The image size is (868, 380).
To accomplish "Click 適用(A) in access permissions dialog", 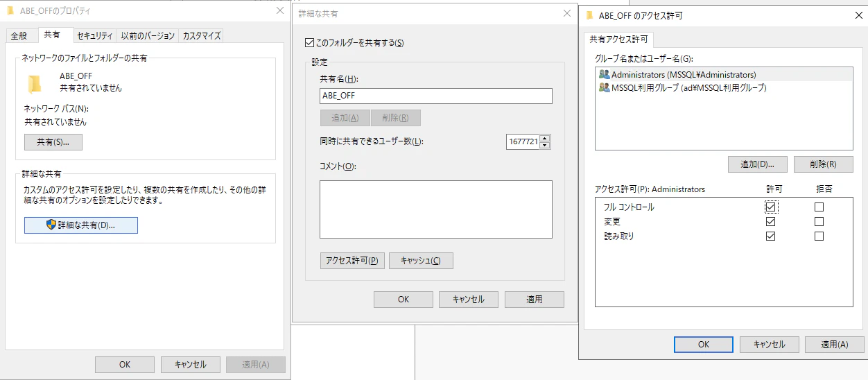I will (x=834, y=345).
